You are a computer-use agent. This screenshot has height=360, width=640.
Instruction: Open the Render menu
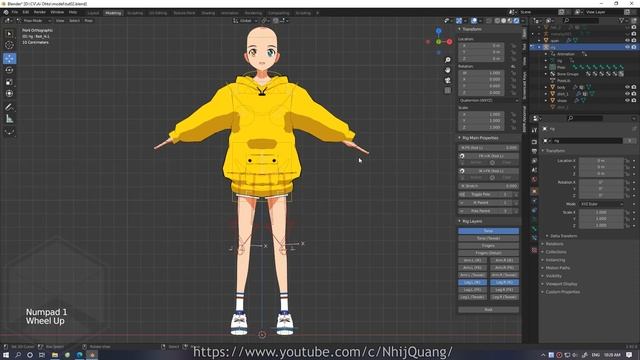[x=40, y=13]
